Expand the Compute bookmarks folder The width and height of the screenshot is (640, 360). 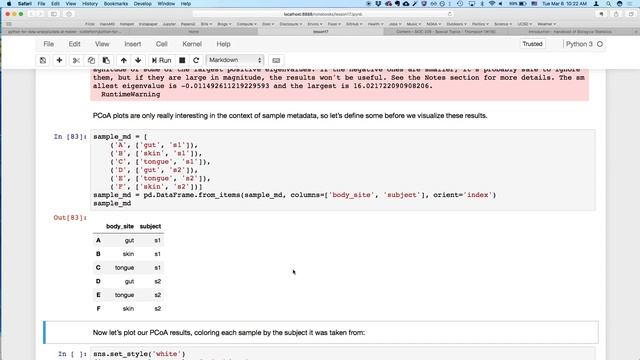coord(247,24)
